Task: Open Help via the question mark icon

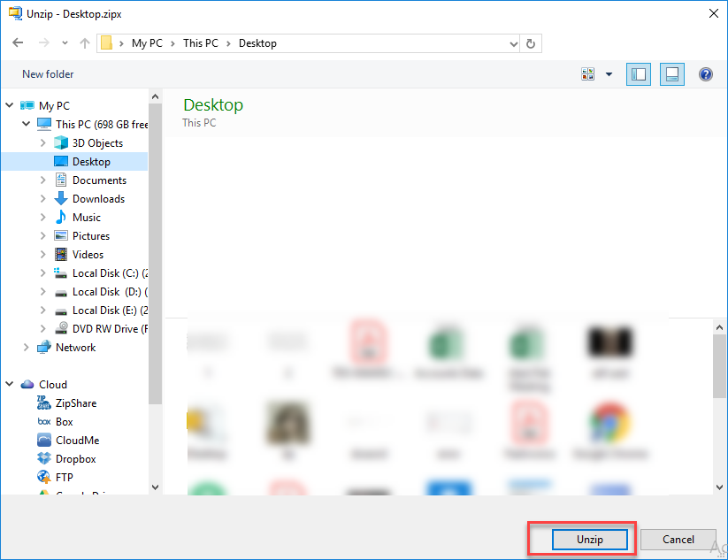Action: click(705, 74)
